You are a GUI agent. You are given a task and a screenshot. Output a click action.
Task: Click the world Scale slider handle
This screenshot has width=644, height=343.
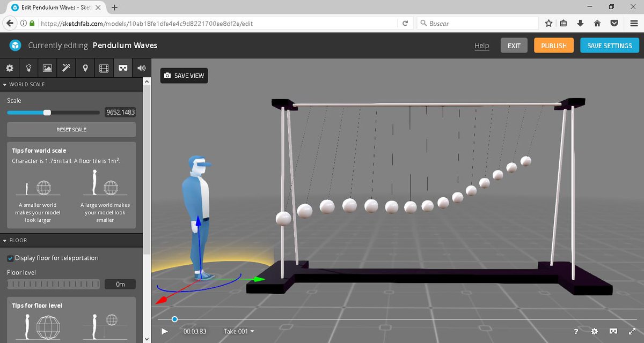point(47,113)
